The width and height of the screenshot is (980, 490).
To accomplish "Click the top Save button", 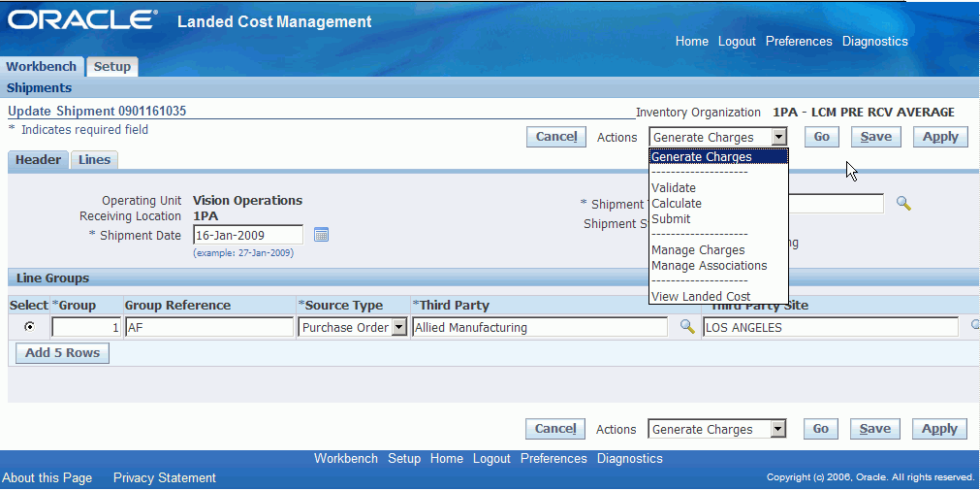I will (x=875, y=137).
